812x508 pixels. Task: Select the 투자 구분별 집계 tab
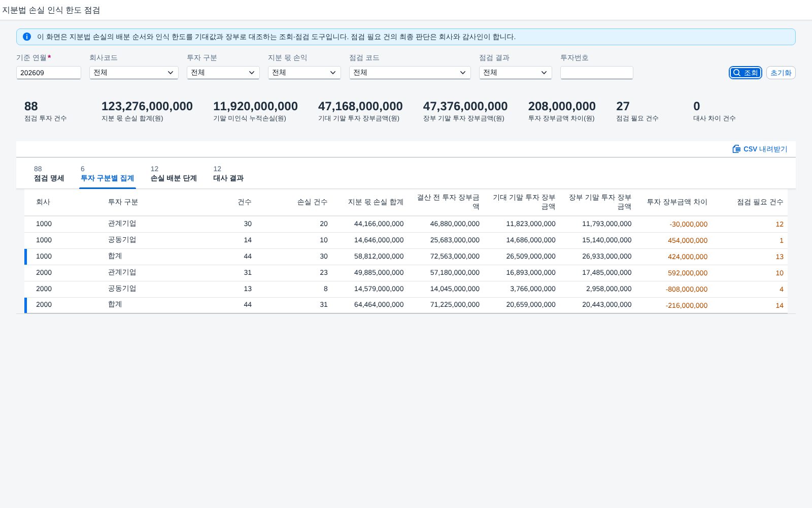[108, 174]
